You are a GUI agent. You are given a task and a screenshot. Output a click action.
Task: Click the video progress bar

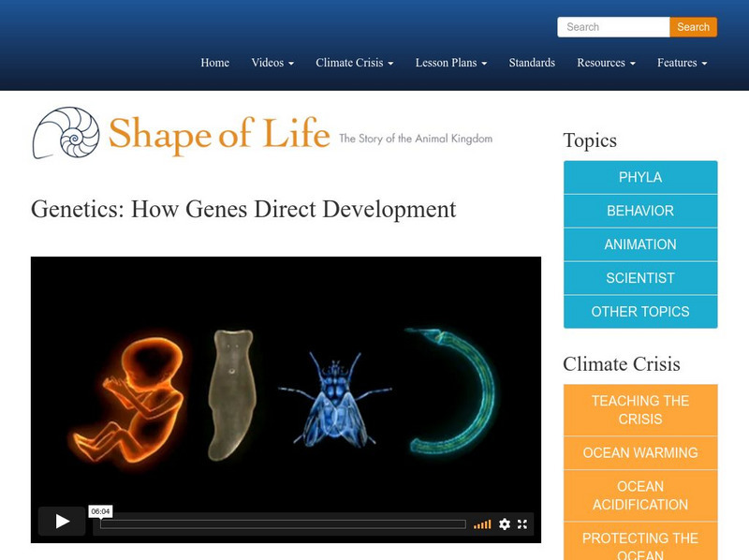pyautogui.click(x=283, y=524)
